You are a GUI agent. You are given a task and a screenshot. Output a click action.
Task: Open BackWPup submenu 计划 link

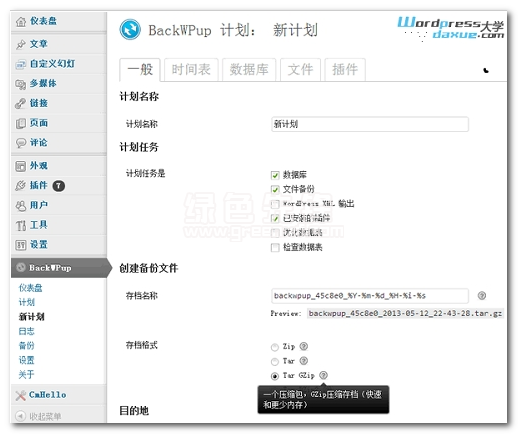(27, 302)
